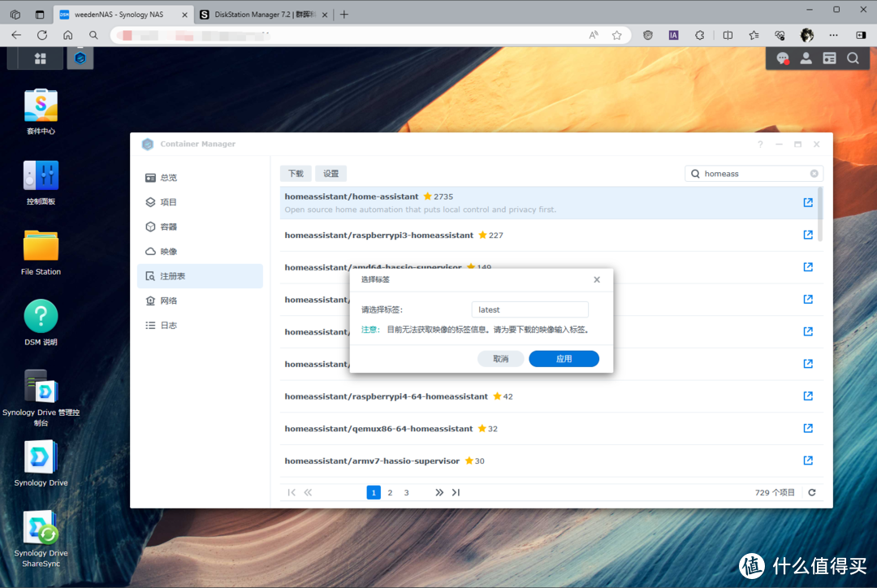
Task: Open the DSM main menu grid icon
Action: 41,58
